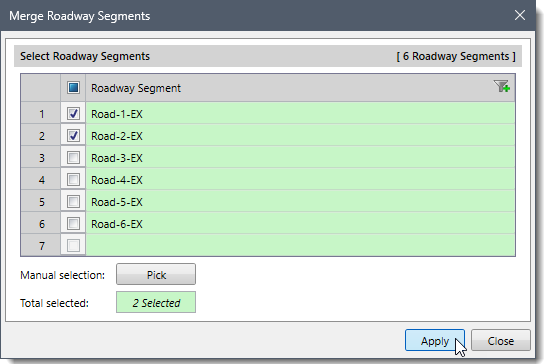
Task: Select the Road-3-EX segment name cell
Action: (x=300, y=158)
